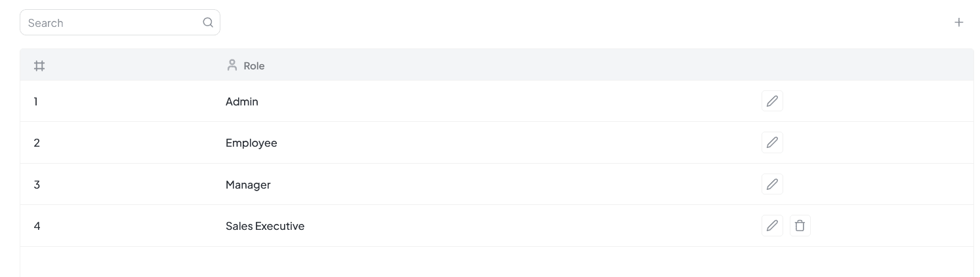Viewport: 980px width, 277px height.
Task: Open the edit pencil for Employee
Action: (772, 143)
